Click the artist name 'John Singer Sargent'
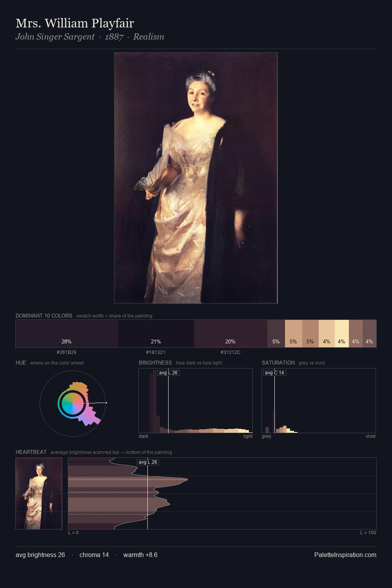This screenshot has height=588, width=392. coord(55,37)
